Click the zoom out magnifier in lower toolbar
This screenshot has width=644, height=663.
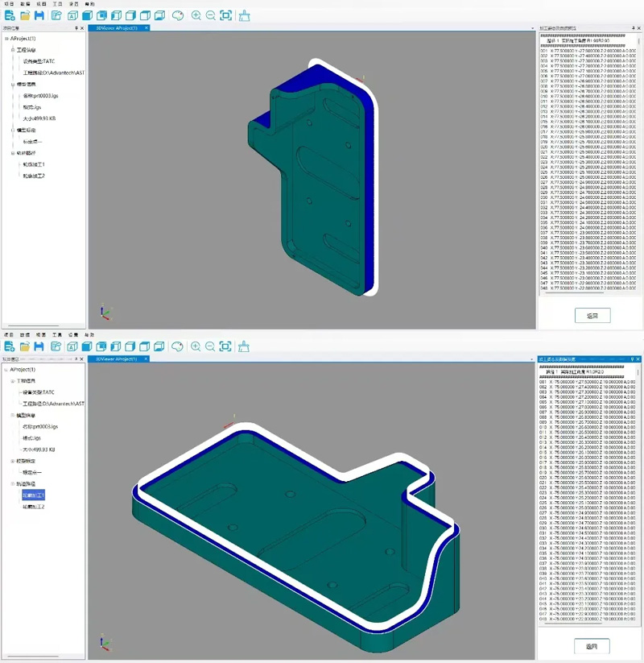pos(210,346)
